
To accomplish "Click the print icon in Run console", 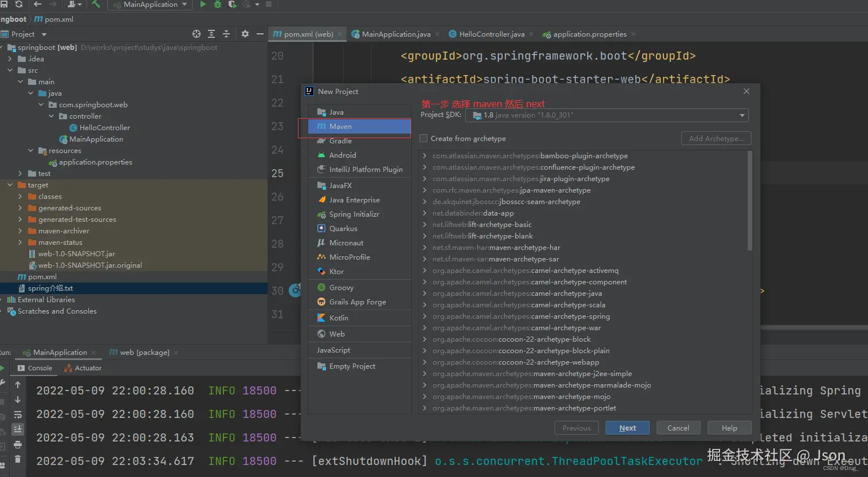I will click(x=18, y=444).
